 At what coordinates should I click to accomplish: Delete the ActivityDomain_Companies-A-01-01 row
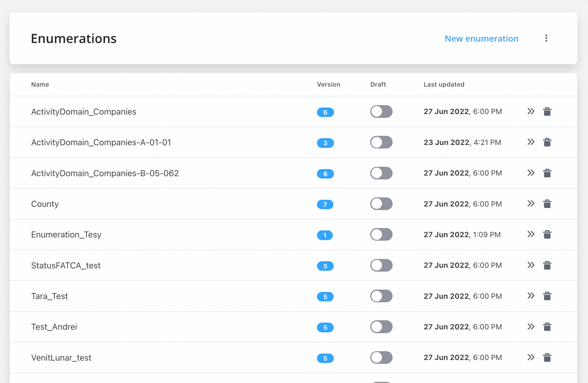[547, 142]
